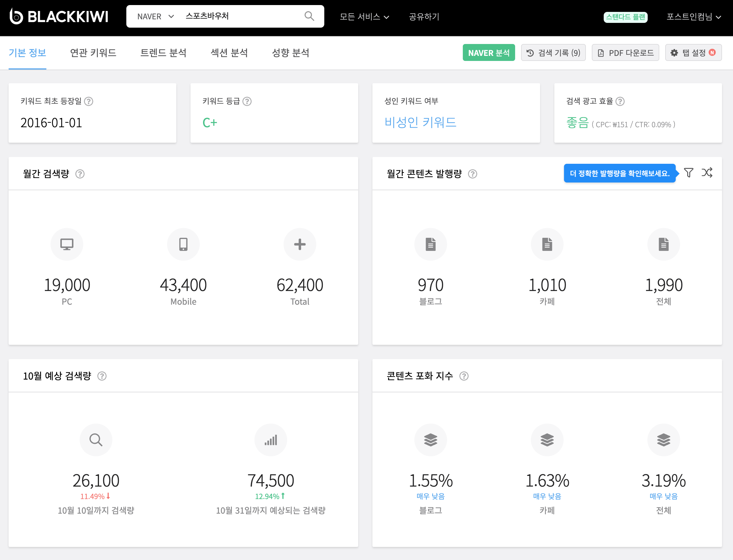Viewport: 733px width, 560px height.
Task: Expand the 모든 서비스 menu
Action: pos(364,17)
